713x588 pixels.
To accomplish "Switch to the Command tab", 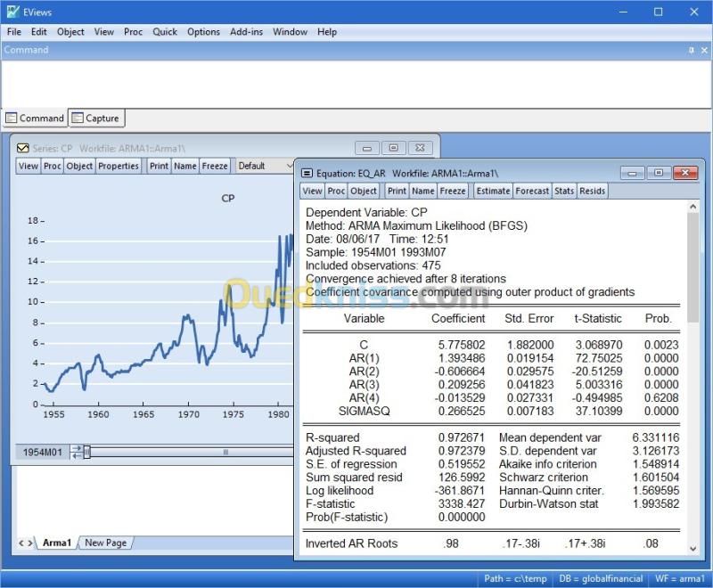I will coord(35,118).
